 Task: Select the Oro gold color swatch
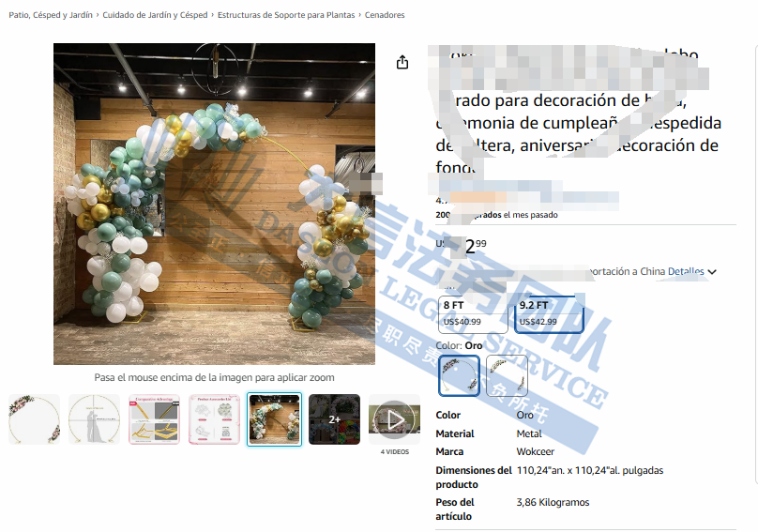(459, 375)
